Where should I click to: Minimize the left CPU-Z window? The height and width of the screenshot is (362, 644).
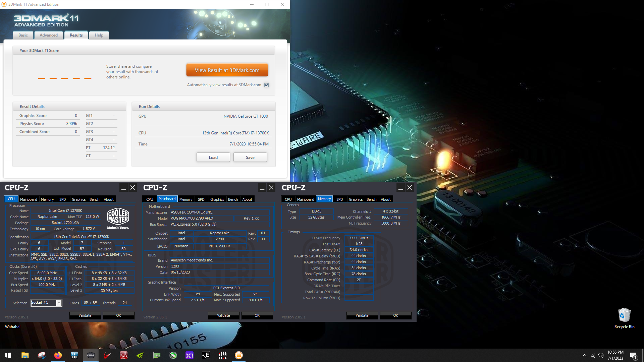[123, 188]
